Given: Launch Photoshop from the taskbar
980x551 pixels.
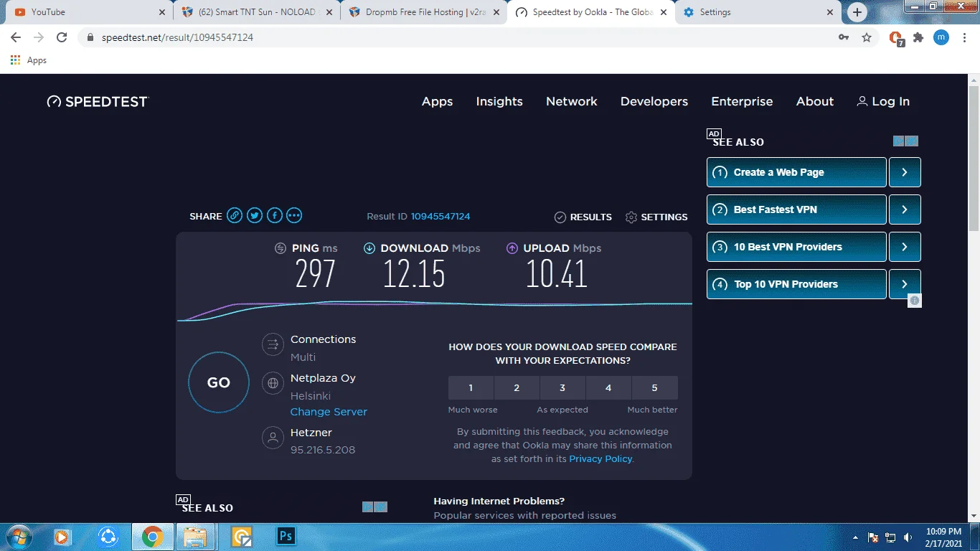Looking at the screenshot, I should point(286,536).
